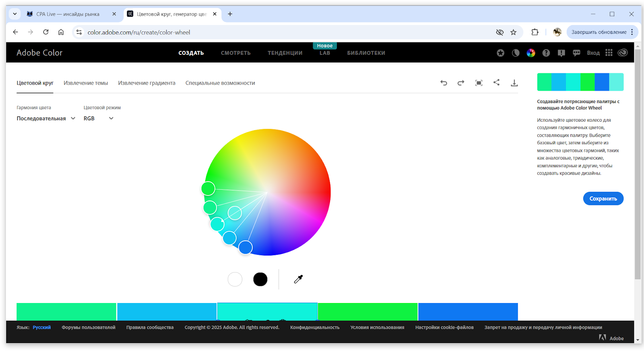Viewport: 644px width, 351px height.
Task: Open the Смотреть menu item
Action: click(x=235, y=53)
